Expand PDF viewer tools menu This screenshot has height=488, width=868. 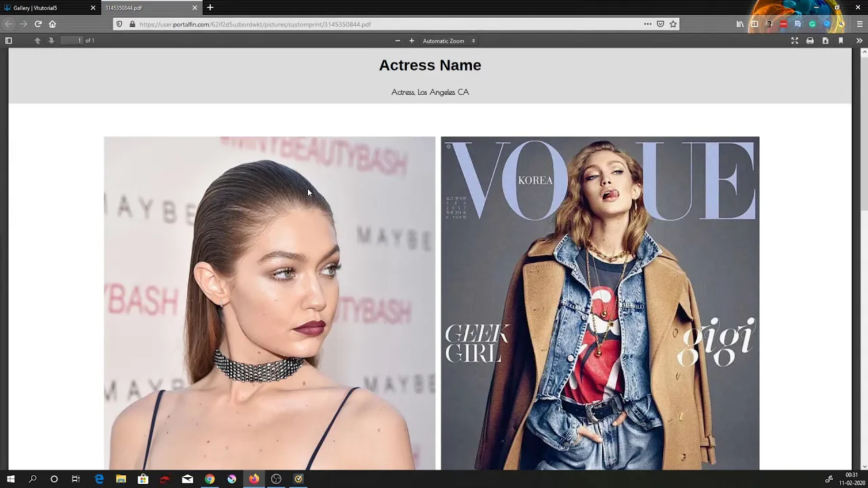click(859, 41)
